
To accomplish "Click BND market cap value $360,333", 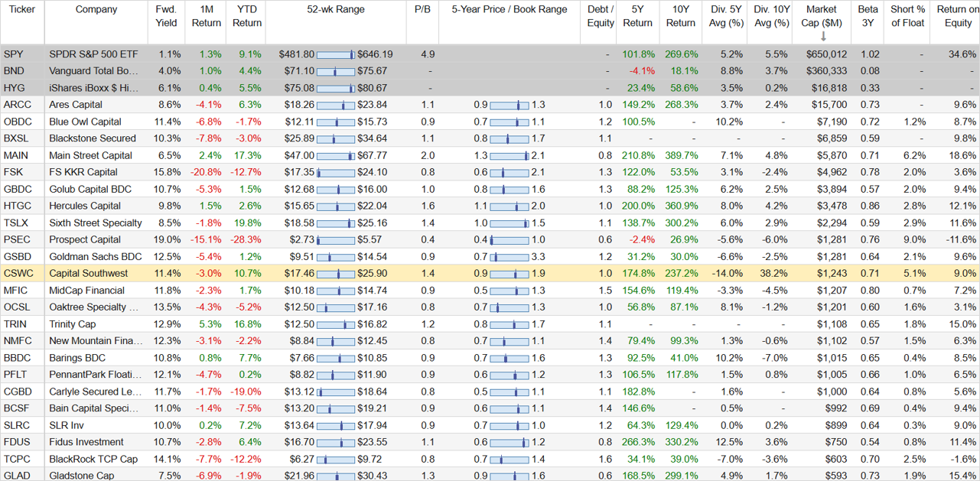I will [826, 71].
